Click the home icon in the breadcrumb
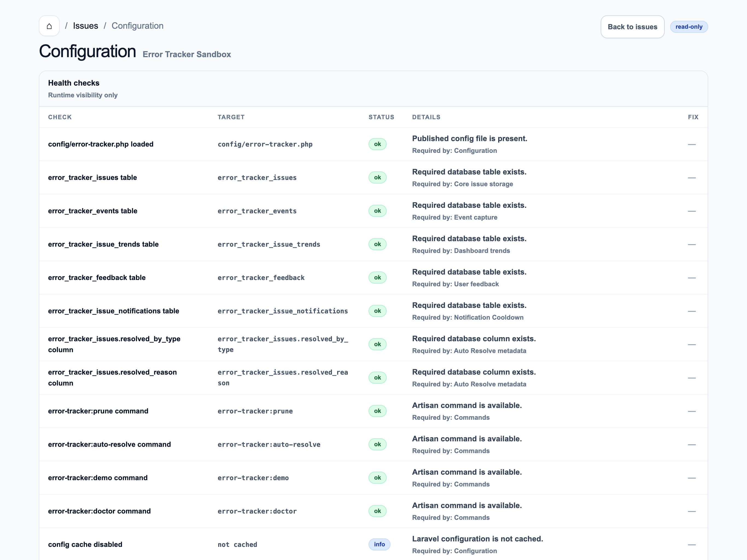This screenshot has width=747, height=560. pos(49,26)
